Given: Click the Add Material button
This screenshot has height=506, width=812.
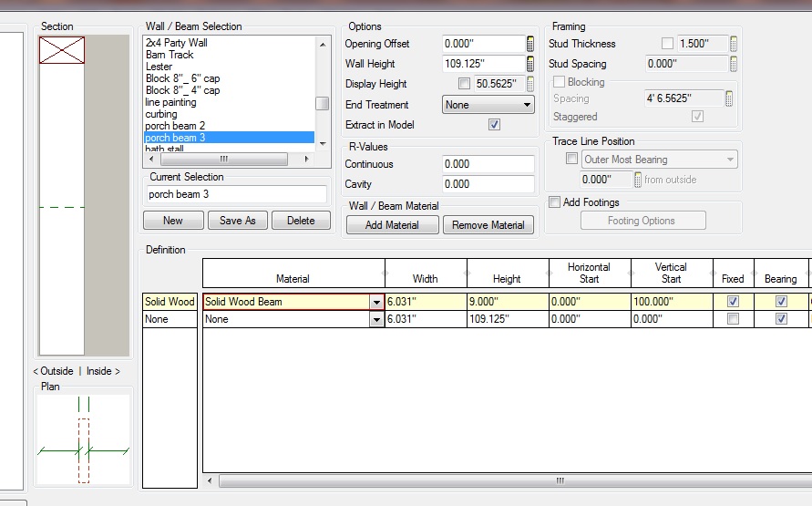Looking at the screenshot, I should click(392, 225).
